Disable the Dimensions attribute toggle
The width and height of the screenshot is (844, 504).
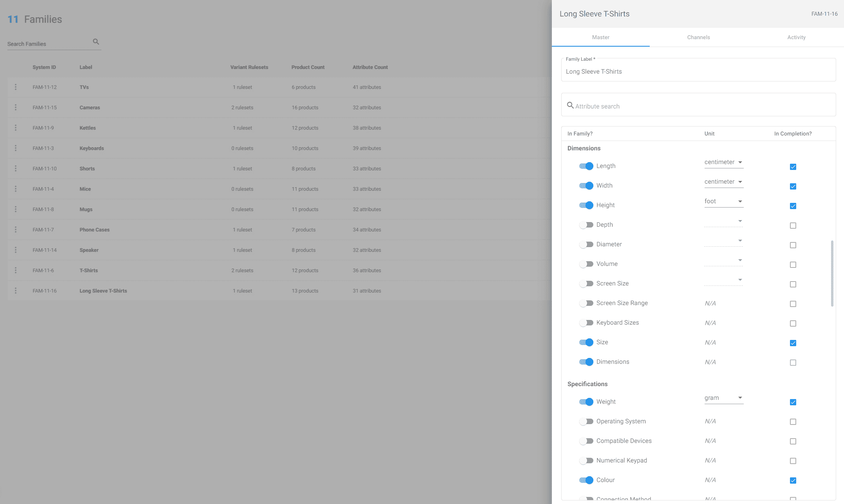click(586, 362)
